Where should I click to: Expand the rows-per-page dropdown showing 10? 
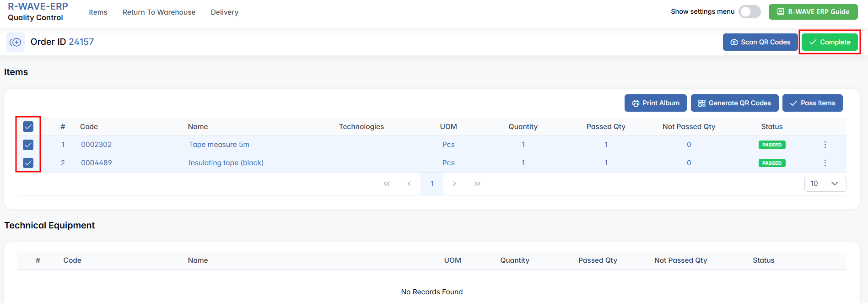pos(825,184)
